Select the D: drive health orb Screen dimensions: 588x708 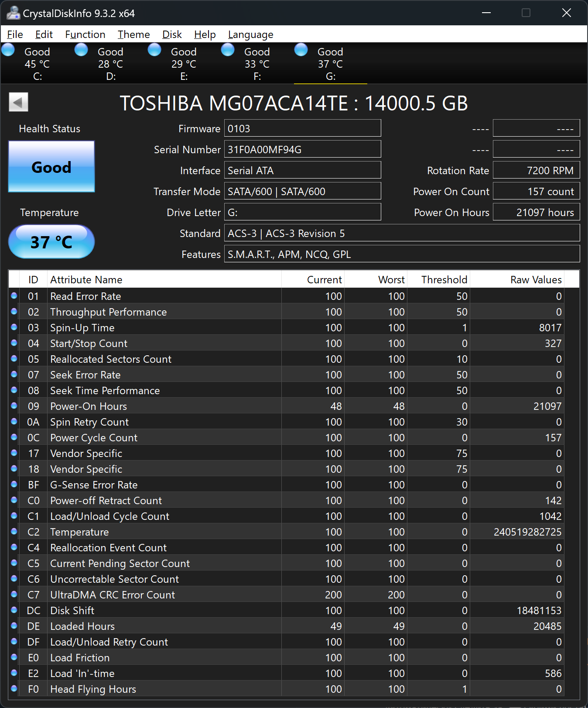(81, 50)
